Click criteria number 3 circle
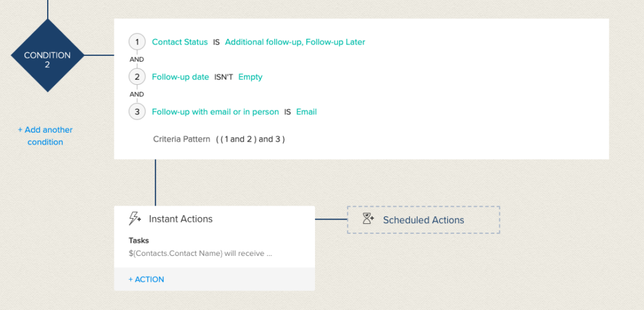This screenshot has width=644, height=310. point(136,112)
